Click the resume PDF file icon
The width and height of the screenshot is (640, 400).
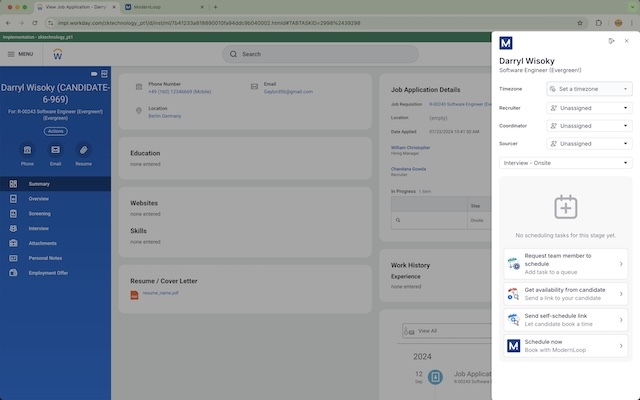135,293
